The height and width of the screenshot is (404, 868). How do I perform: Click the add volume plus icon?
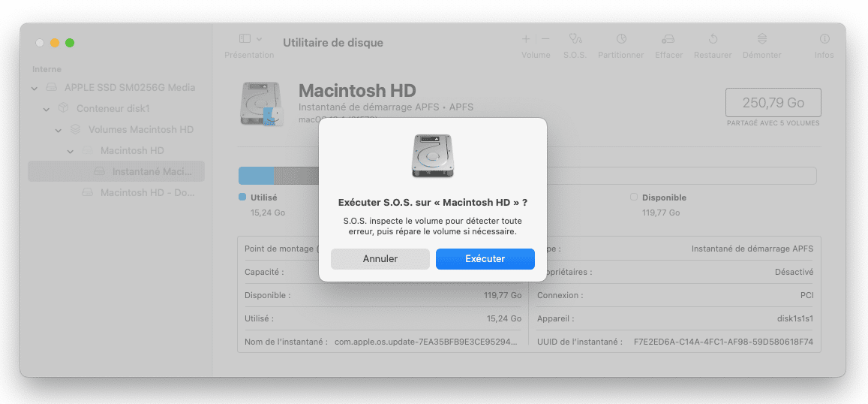point(526,39)
